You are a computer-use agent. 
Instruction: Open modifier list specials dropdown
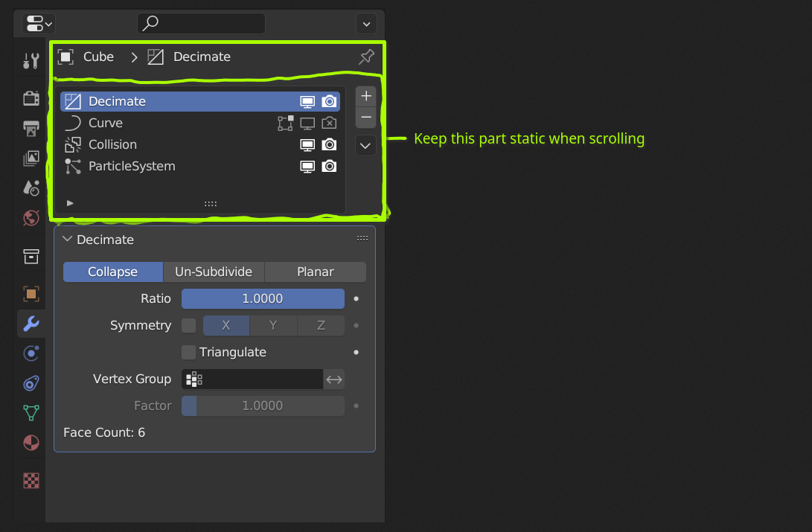tap(365, 145)
